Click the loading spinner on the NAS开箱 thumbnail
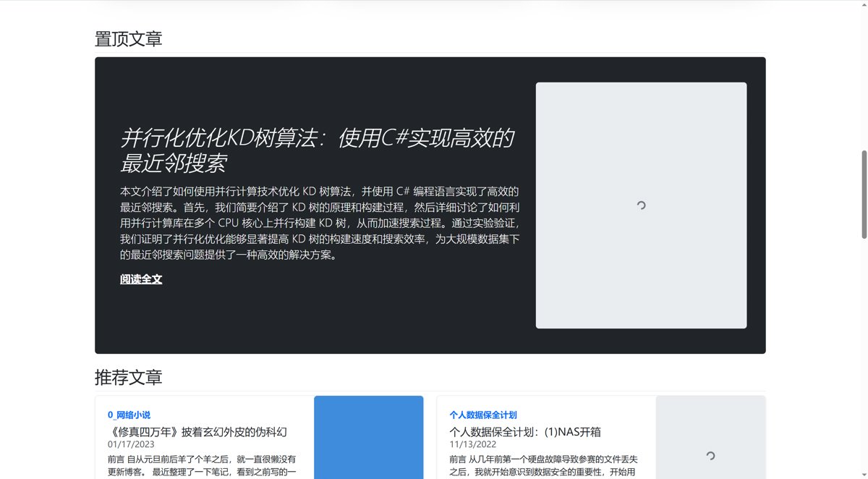The height and width of the screenshot is (479, 868). coord(710,455)
